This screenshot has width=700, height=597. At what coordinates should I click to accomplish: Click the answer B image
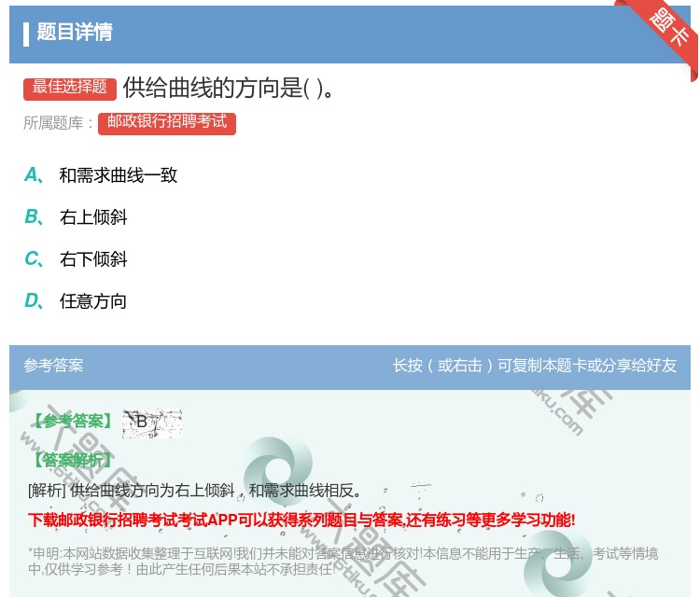[152, 423]
